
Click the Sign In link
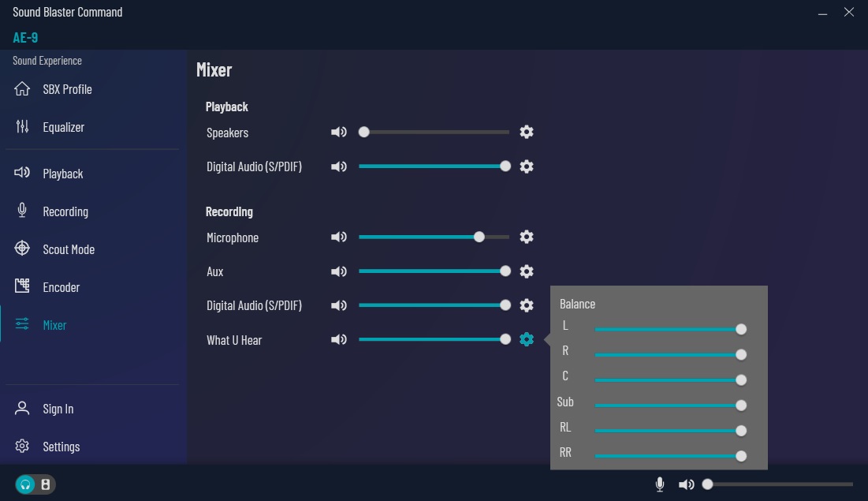(58, 409)
